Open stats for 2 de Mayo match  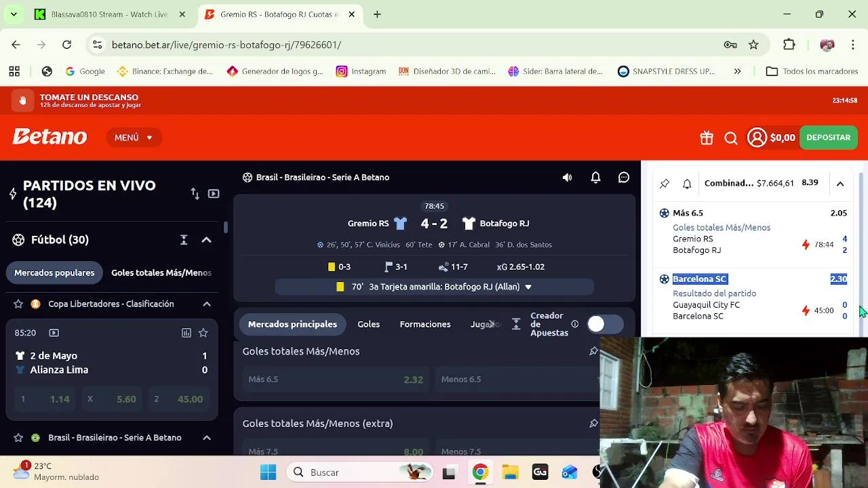click(186, 333)
